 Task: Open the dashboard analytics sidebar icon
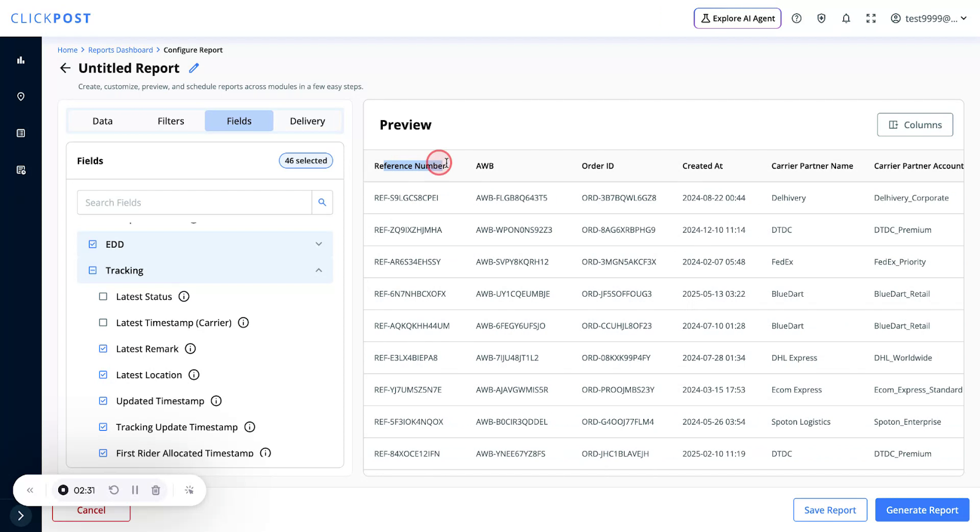point(21,60)
